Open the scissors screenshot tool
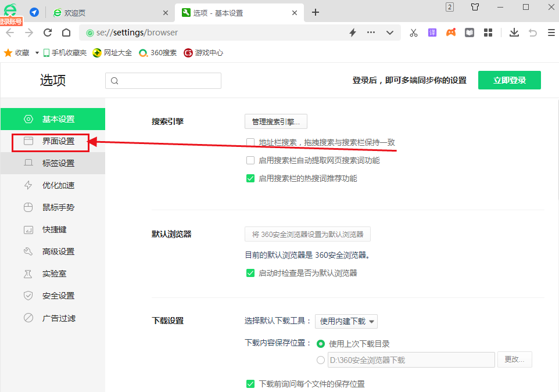Image resolution: width=559 pixels, height=392 pixels. click(414, 33)
